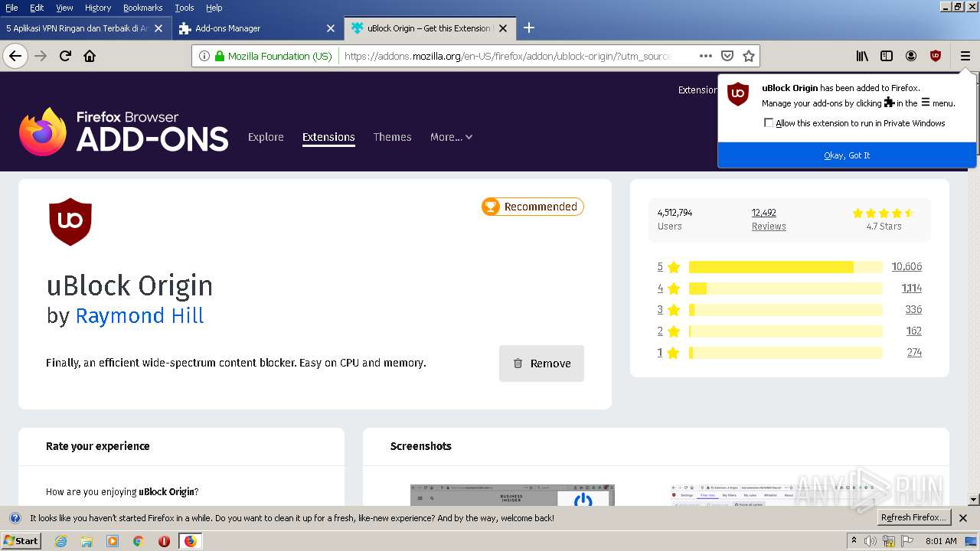Open File Explorer from taskbar
The width and height of the screenshot is (980, 551).
(x=87, y=541)
